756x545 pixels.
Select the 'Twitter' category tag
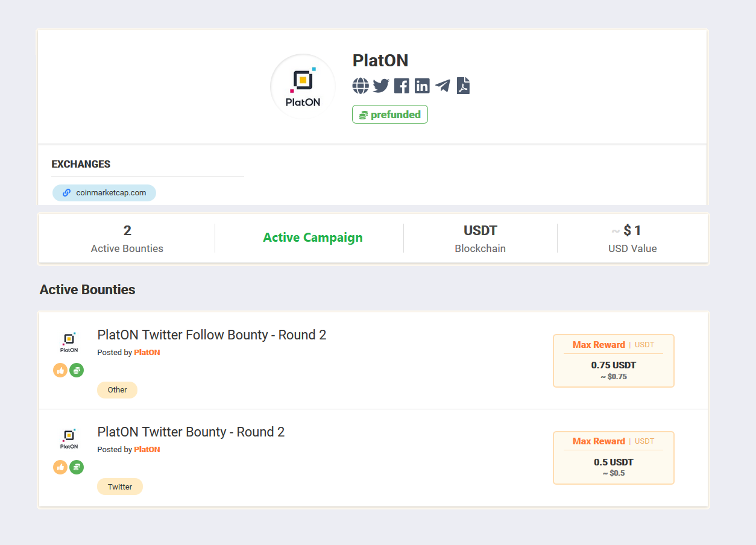pos(120,487)
